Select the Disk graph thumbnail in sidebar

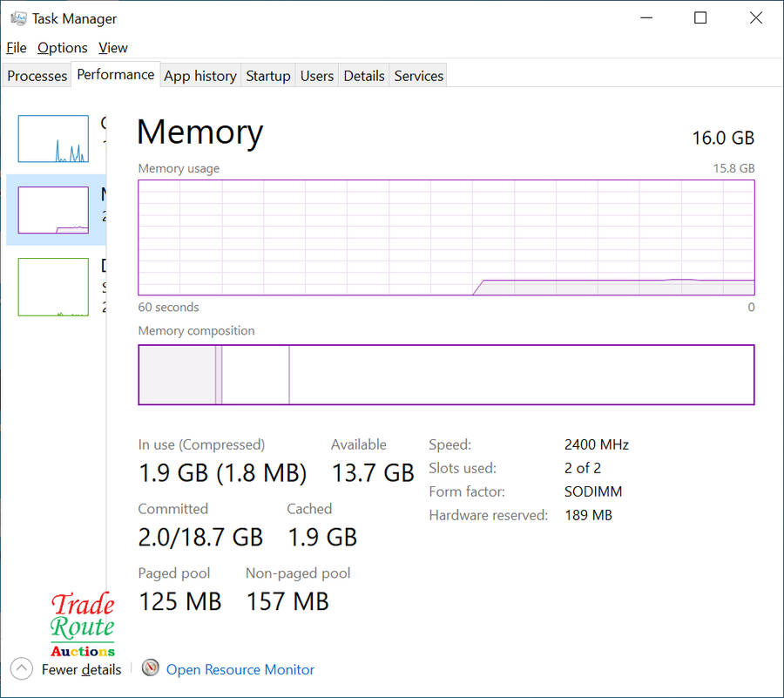tap(53, 287)
